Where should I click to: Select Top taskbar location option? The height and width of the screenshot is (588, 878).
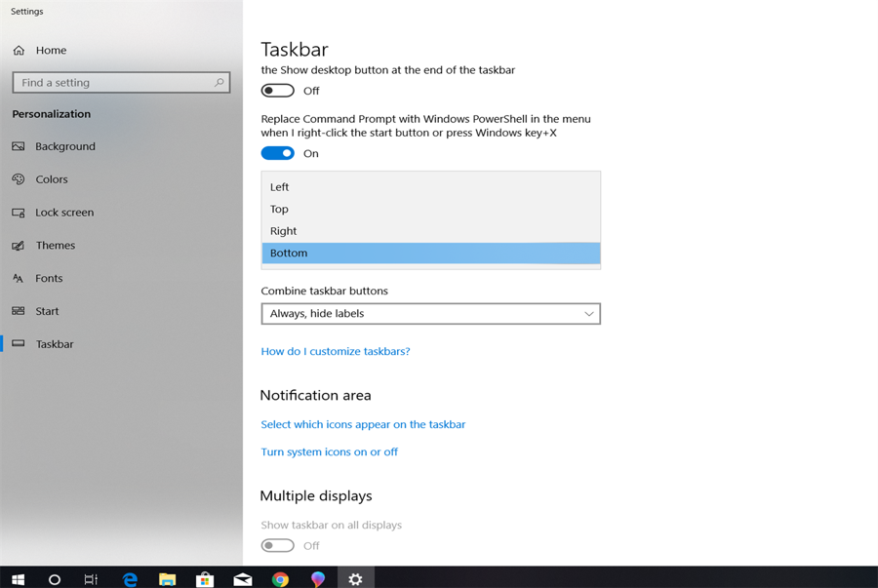pyautogui.click(x=430, y=210)
